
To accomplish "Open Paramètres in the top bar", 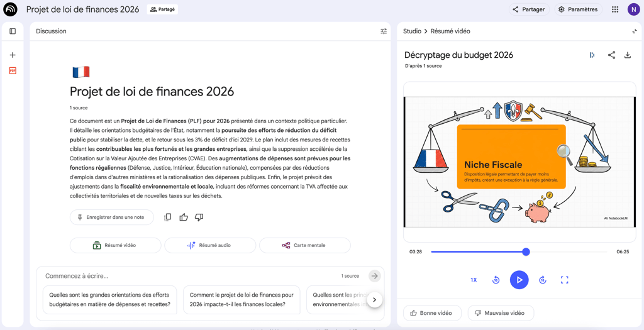I will (578, 9).
